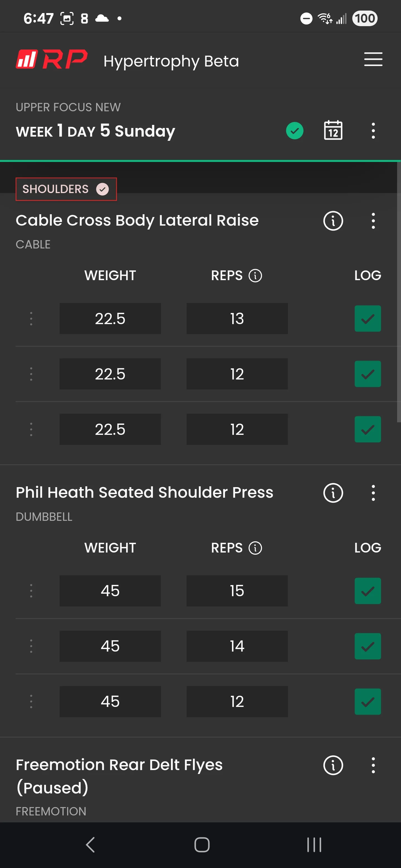
Task: Open info for Freemotion Rear Delt Flyes
Action: (333, 765)
